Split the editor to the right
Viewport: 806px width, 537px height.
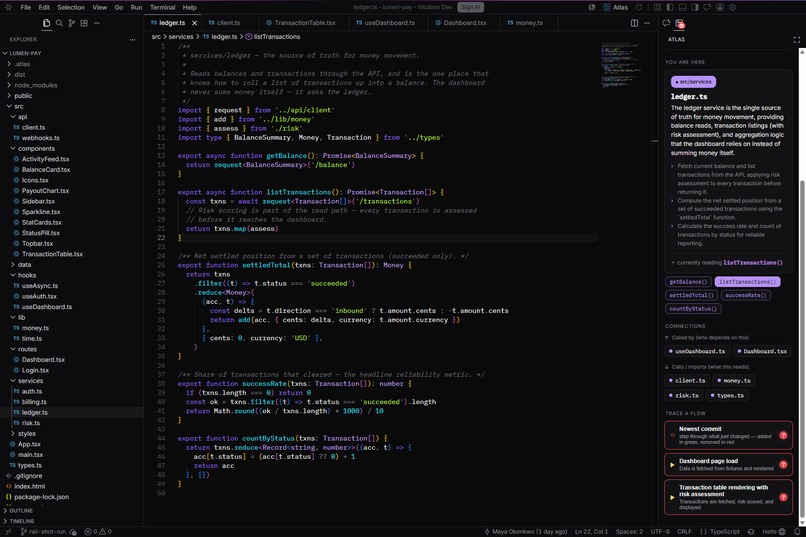pyautogui.click(x=634, y=23)
